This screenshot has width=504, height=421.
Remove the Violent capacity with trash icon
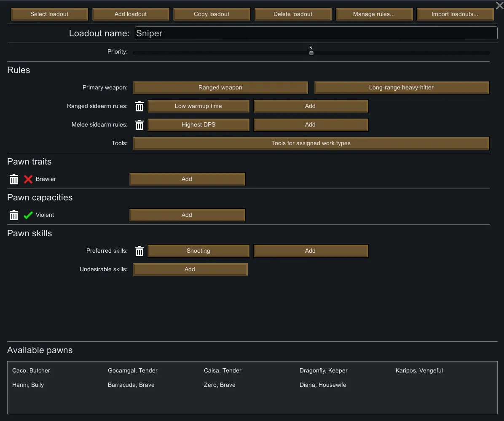(x=14, y=215)
